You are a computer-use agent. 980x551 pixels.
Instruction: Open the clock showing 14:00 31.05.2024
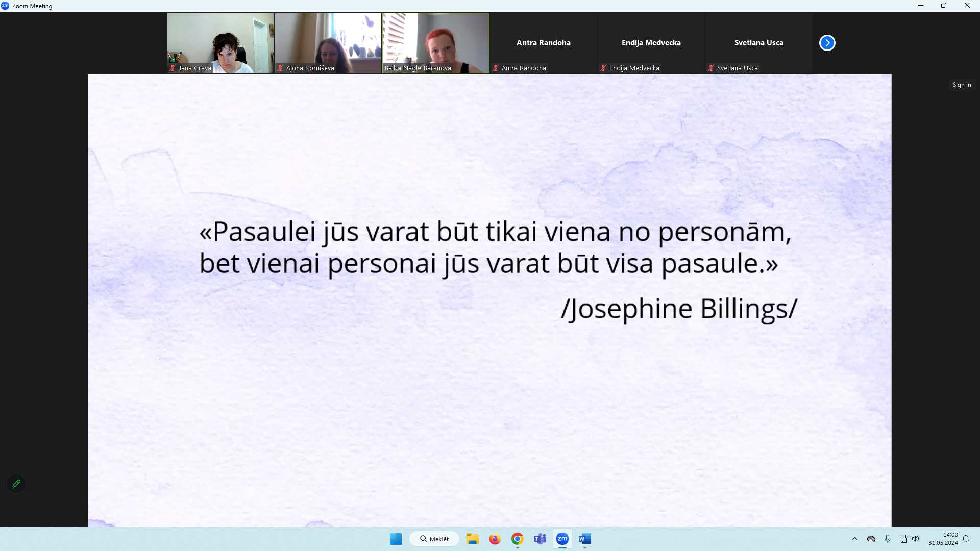coord(943,539)
